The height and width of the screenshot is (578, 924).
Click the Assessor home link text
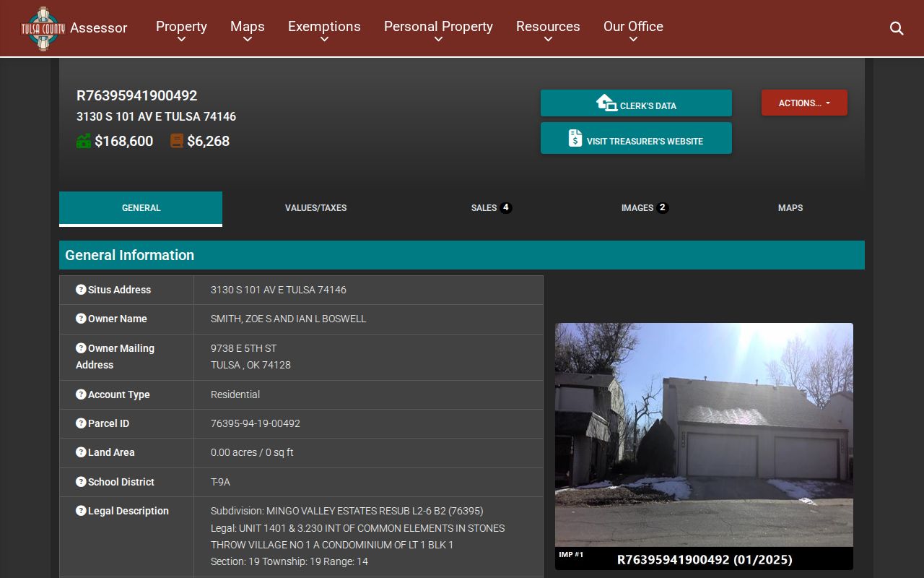(x=98, y=28)
